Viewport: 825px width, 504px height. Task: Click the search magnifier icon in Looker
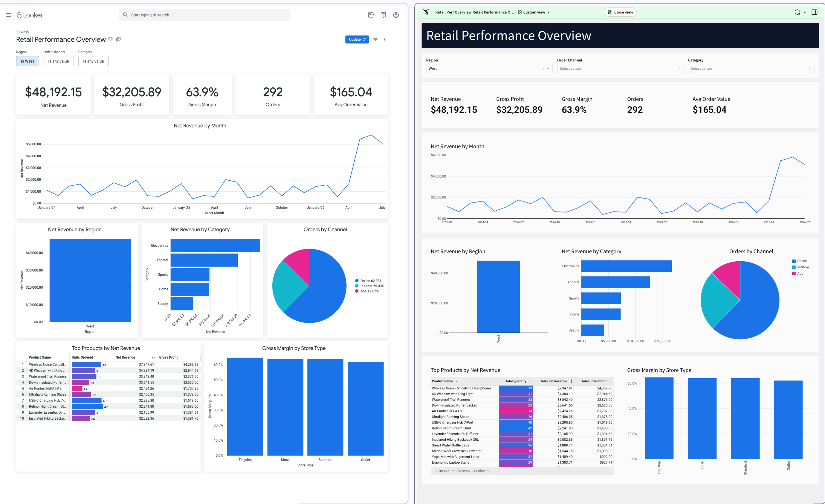click(125, 15)
